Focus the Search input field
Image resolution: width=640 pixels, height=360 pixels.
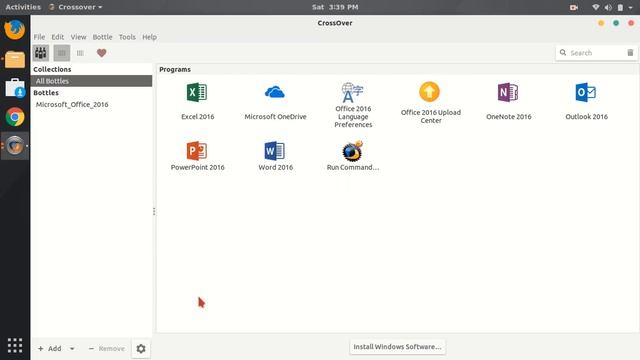[596, 53]
